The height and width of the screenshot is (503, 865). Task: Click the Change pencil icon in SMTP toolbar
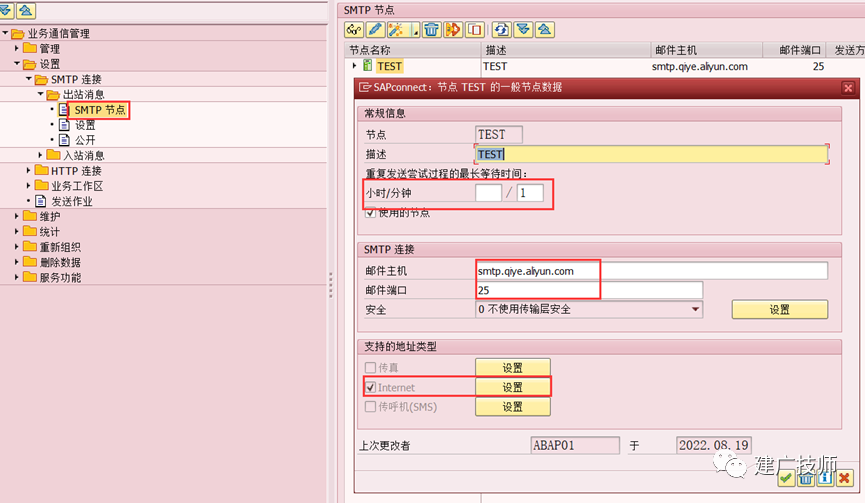point(375,30)
